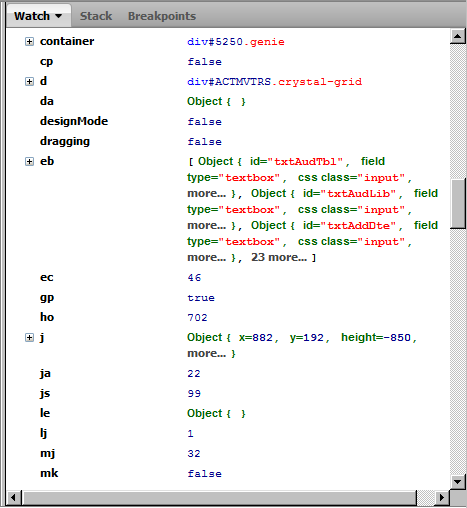Expand the eb array node
This screenshot has width=467, height=508.
click(29, 161)
